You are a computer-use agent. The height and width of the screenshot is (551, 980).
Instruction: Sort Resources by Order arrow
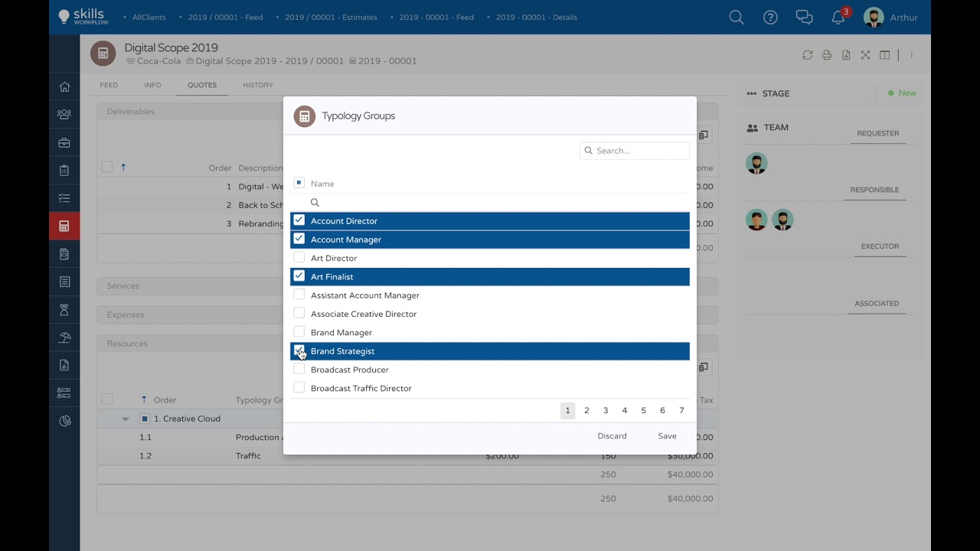144,399
